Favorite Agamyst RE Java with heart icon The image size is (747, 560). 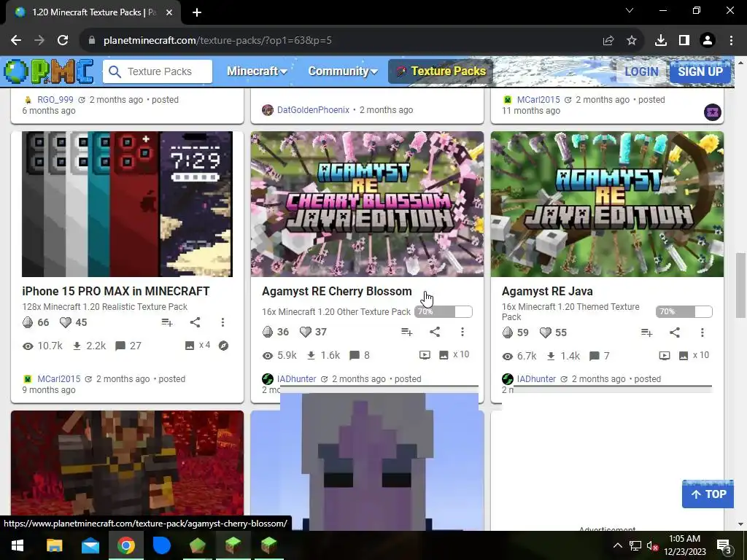(x=546, y=332)
